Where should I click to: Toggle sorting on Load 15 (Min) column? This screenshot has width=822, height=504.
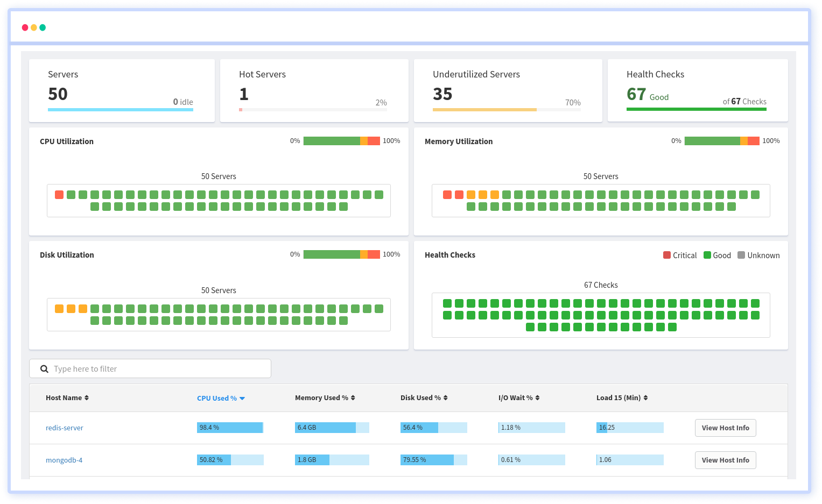click(x=622, y=397)
